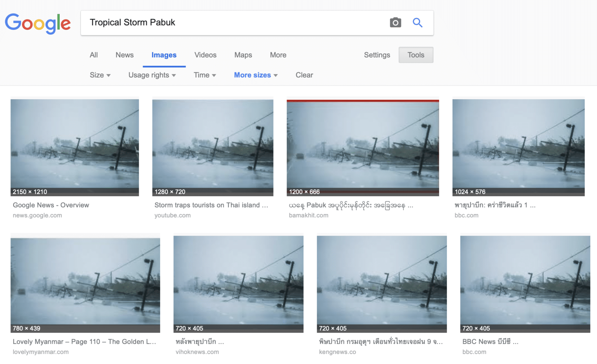
Task: Clear the applied image filters
Action: [304, 75]
